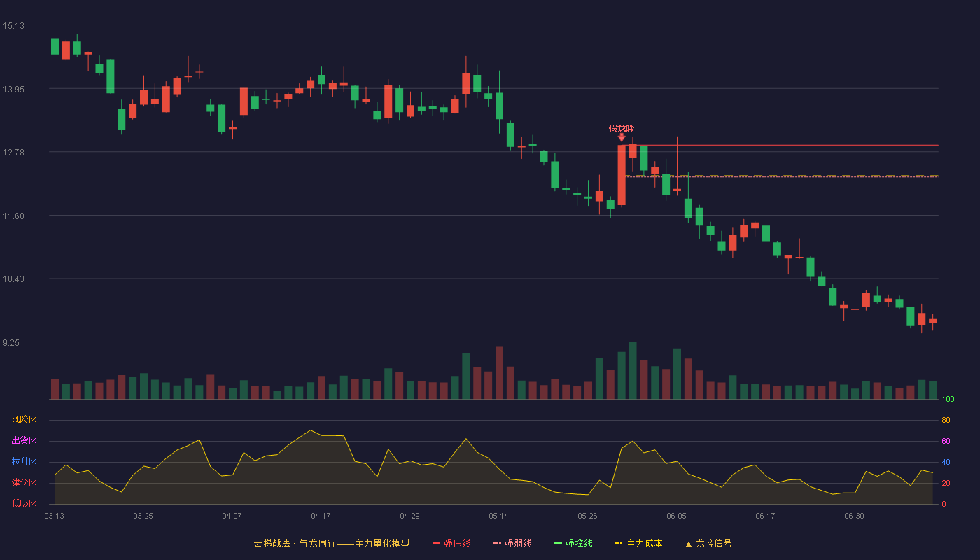Screen dimensions: 980x560
Task: Select the 风险区 zone label
Action: pyautogui.click(x=24, y=420)
